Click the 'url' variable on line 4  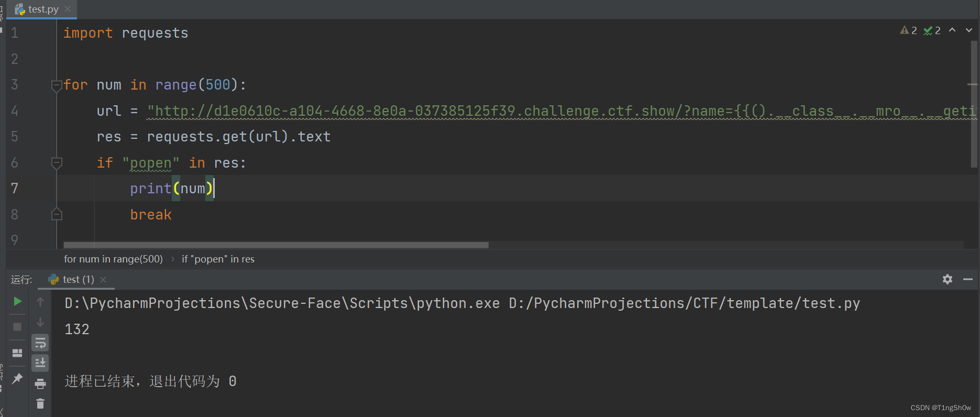109,111
